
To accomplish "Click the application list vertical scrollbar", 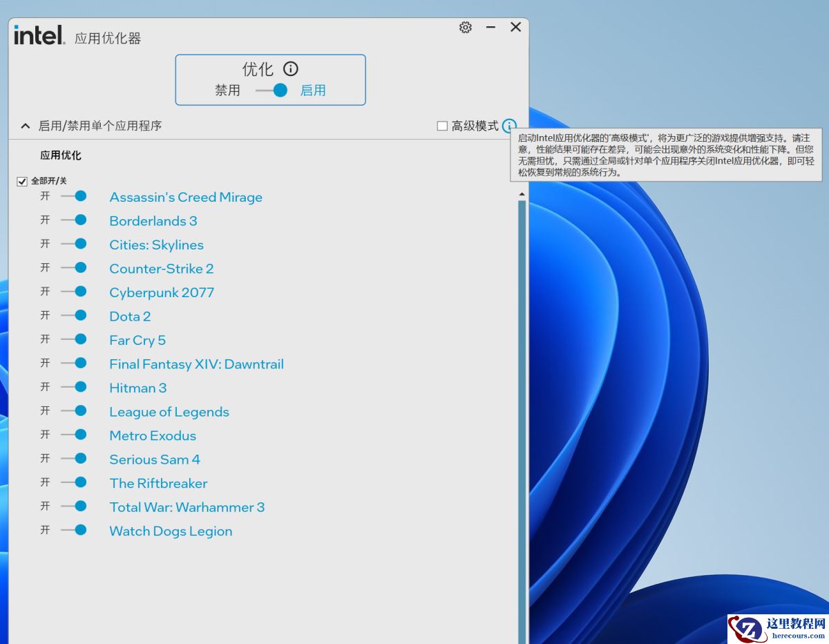I will pyautogui.click(x=522, y=422).
